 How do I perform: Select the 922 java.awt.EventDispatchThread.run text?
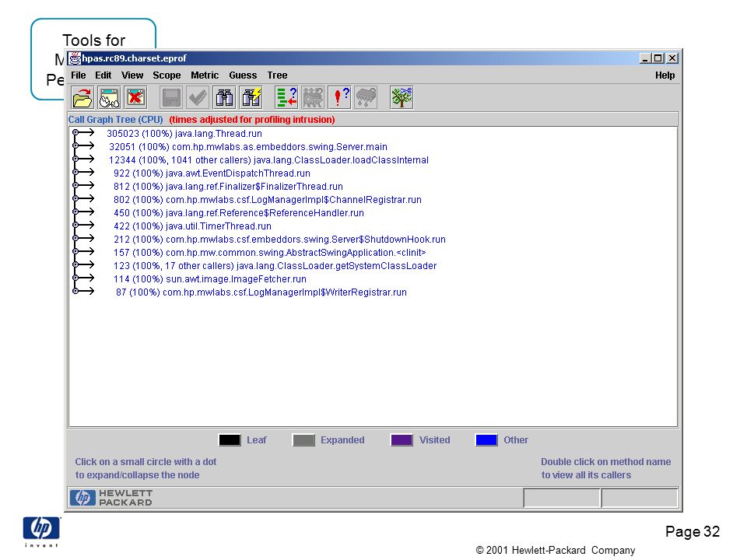coord(212,173)
